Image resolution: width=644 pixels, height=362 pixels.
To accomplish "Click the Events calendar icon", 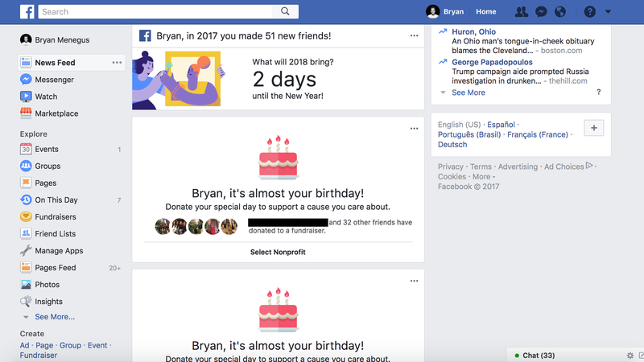I will click(x=26, y=149).
